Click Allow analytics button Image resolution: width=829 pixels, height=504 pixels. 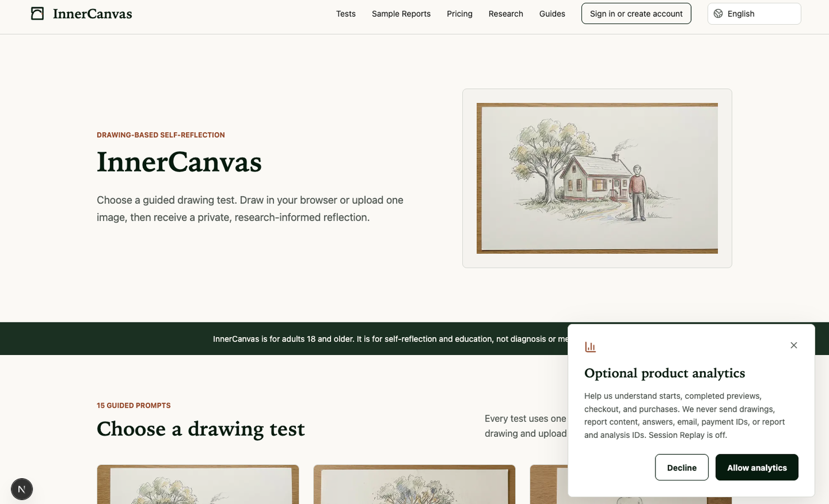tap(757, 467)
